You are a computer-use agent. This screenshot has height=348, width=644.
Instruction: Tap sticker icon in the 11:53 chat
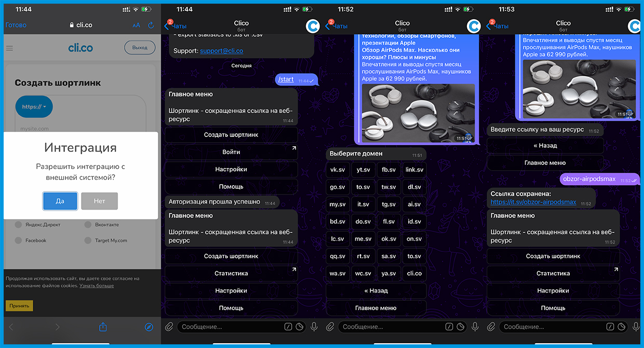click(x=622, y=327)
